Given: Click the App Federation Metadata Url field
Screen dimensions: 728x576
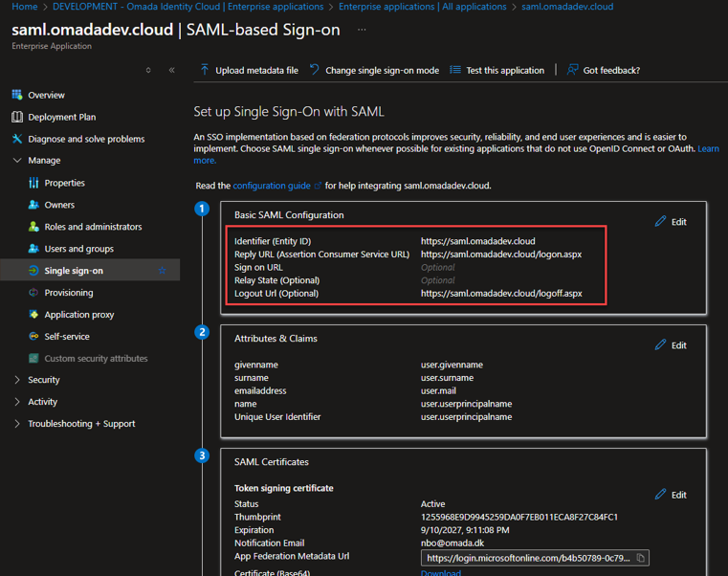Looking at the screenshot, I should (535, 558).
